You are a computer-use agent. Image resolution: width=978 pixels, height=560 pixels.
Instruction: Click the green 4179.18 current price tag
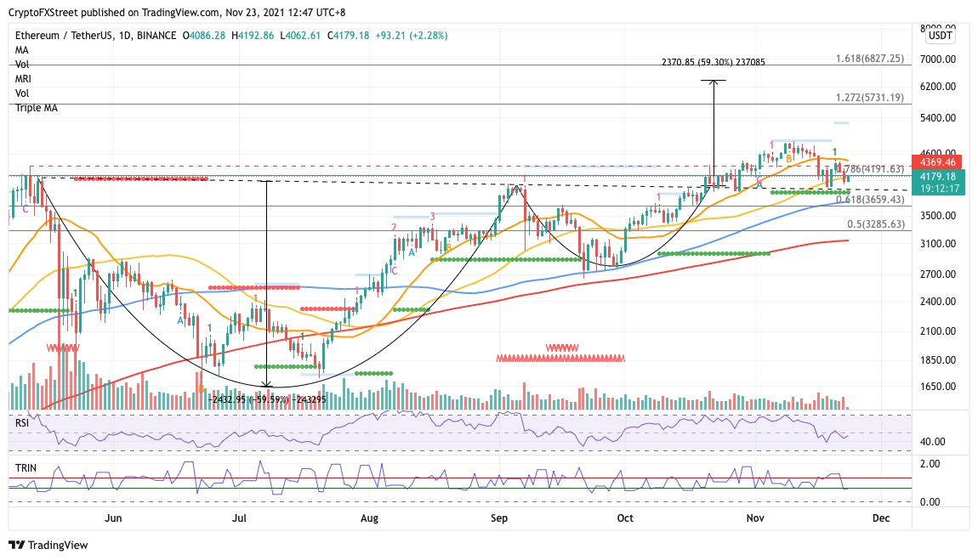(938, 177)
